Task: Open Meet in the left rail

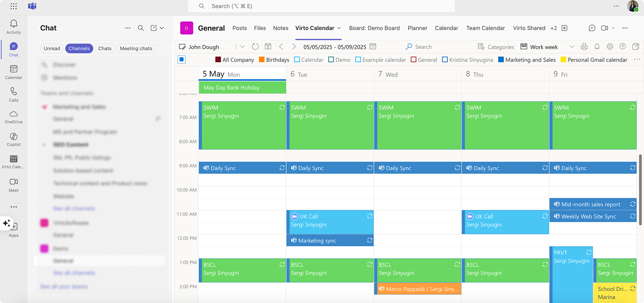Action: (13, 185)
